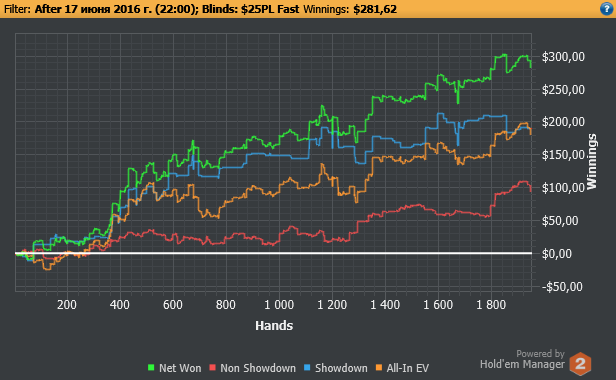This screenshot has height=380, width=616.
Task: Click the 1 200 hands axis label
Action: point(332,305)
